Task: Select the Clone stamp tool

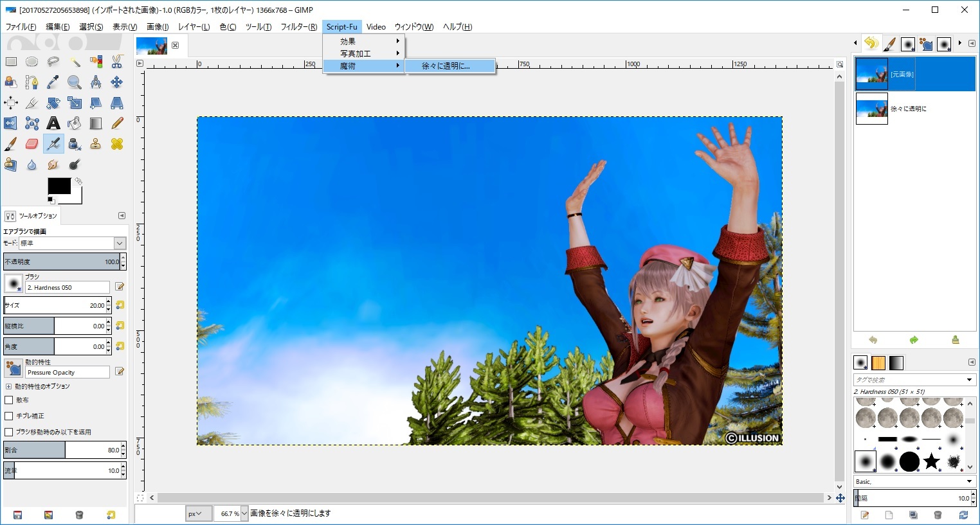Action: [x=96, y=144]
